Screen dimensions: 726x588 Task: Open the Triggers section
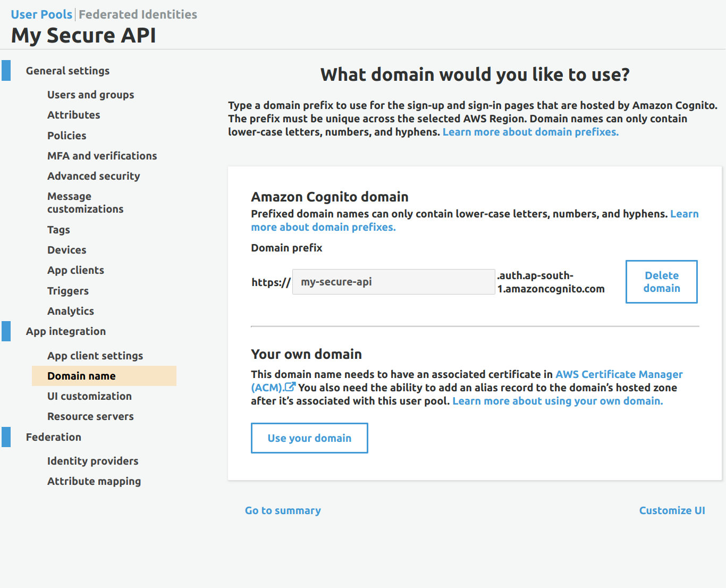67,291
